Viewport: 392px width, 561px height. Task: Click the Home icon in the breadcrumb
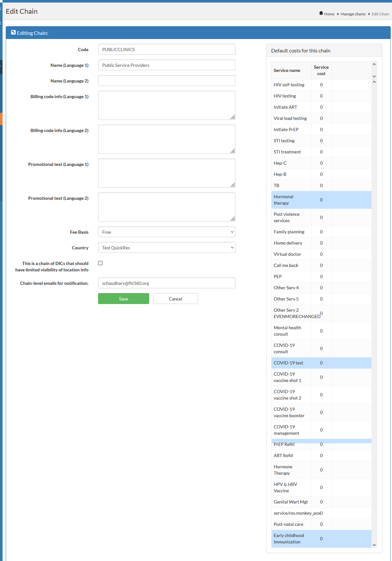pos(321,13)
